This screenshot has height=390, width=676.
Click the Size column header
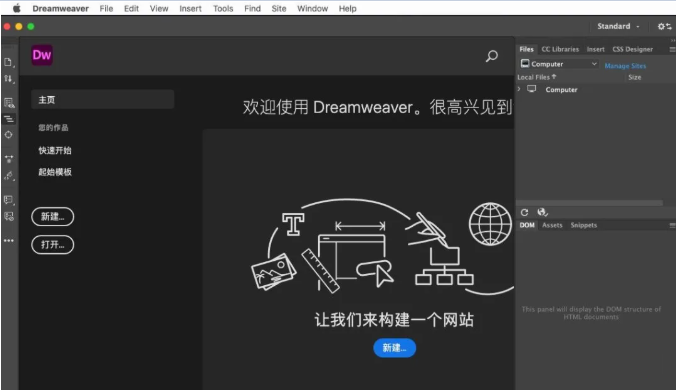635,77
